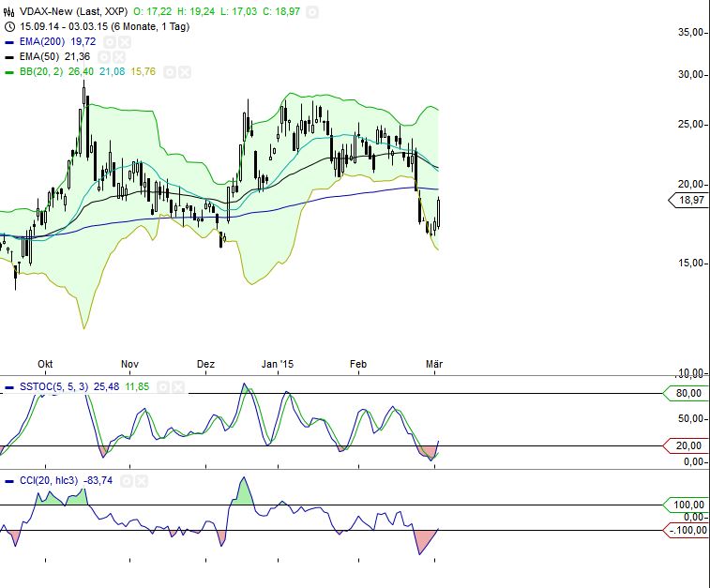
Task: Click the SSTOC blue line color marker
Action: point(9,387)
